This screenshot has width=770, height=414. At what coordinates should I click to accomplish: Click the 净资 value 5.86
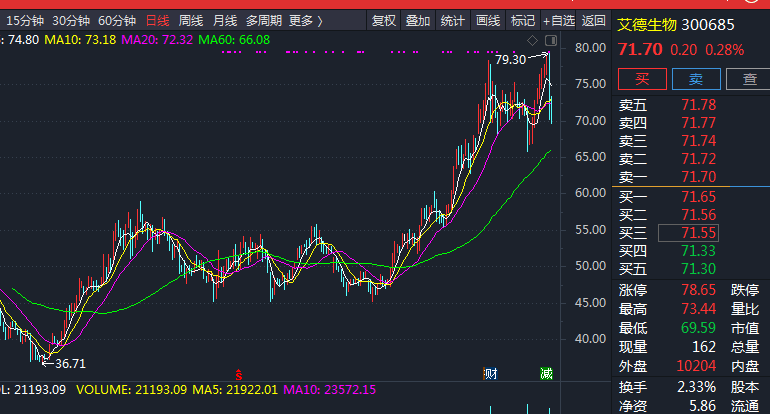703,406
